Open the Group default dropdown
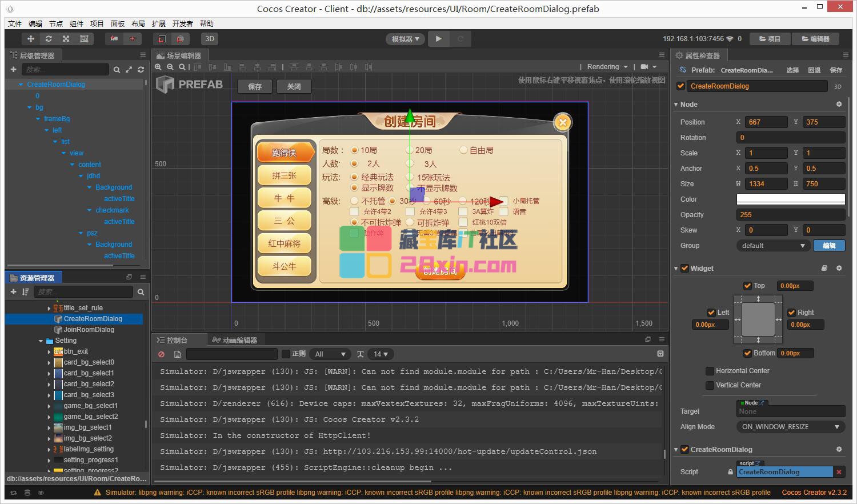 773,246
